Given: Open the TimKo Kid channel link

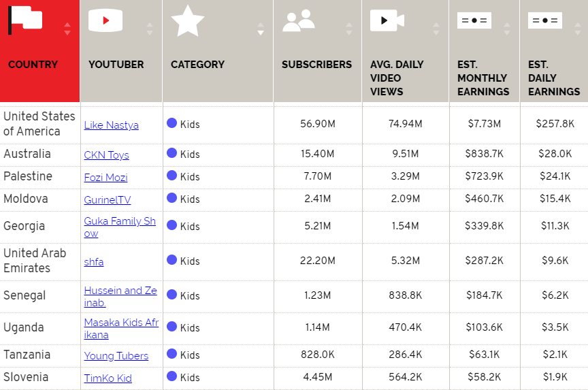Looking at the screenshot, I should coord(108,378).
